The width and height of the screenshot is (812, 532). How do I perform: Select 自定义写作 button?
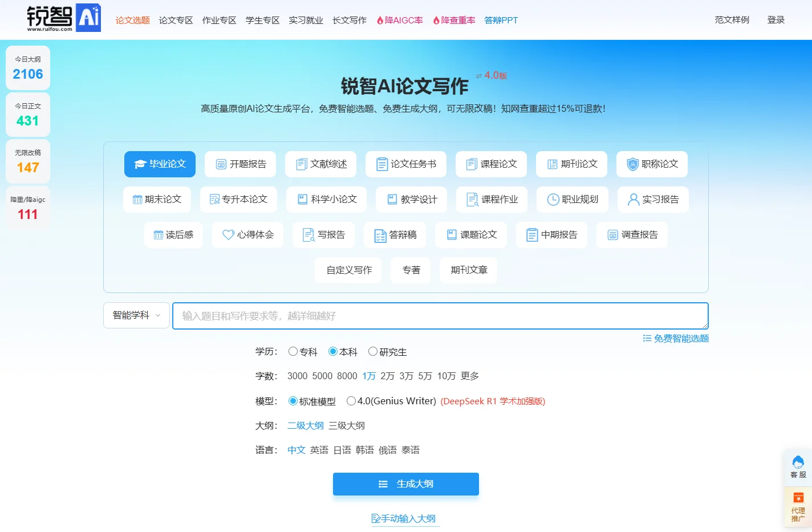[349, 270]
